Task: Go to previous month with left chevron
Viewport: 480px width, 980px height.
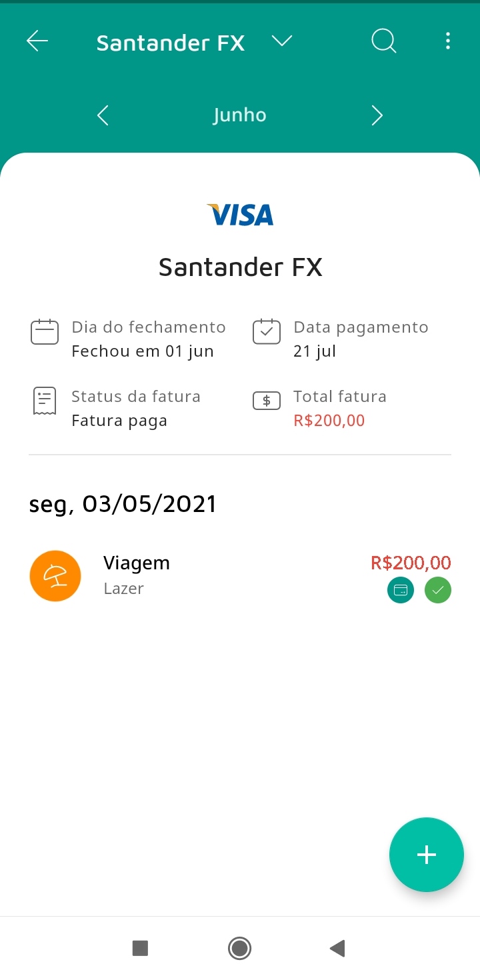Action: tap(103, 115)
